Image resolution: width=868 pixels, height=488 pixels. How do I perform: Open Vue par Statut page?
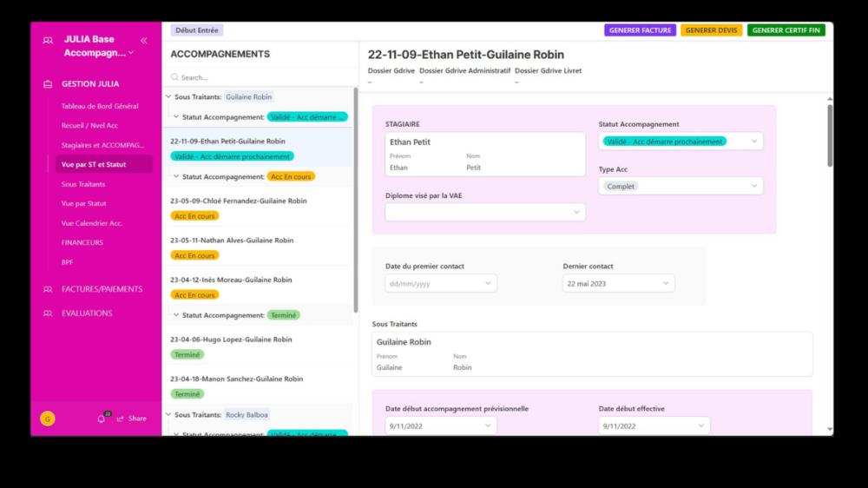click(x=84, y=203)
